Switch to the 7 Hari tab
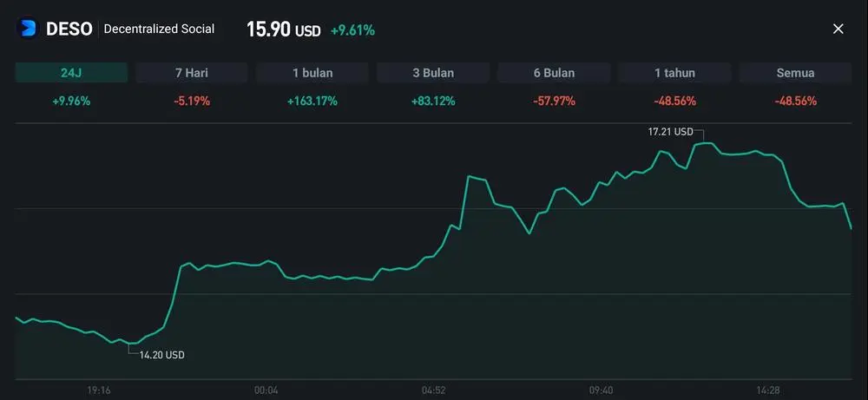Image resolution: width=868 pixels, height=400 pixels. [192, 73]
